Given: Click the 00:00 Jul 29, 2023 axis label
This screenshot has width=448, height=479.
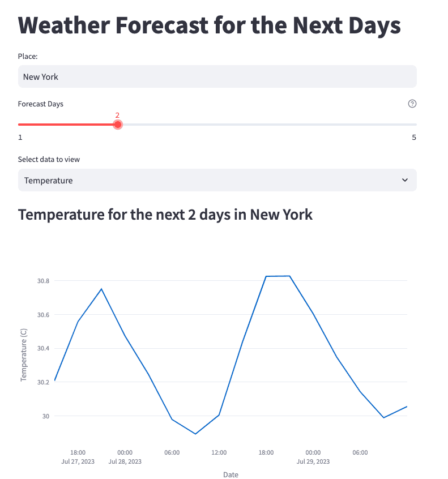Looking at the screenshot, I should pyautogui.click(x=313, y=457).
